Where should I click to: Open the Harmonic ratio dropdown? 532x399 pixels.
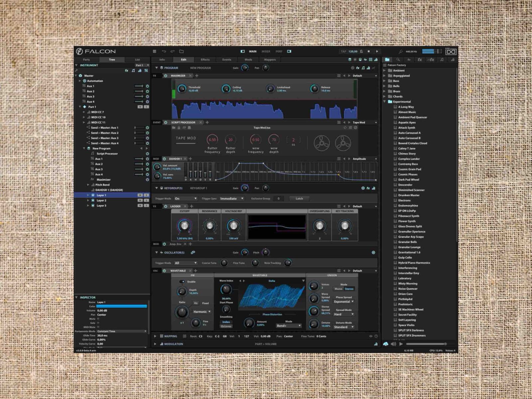pos(202,312)
